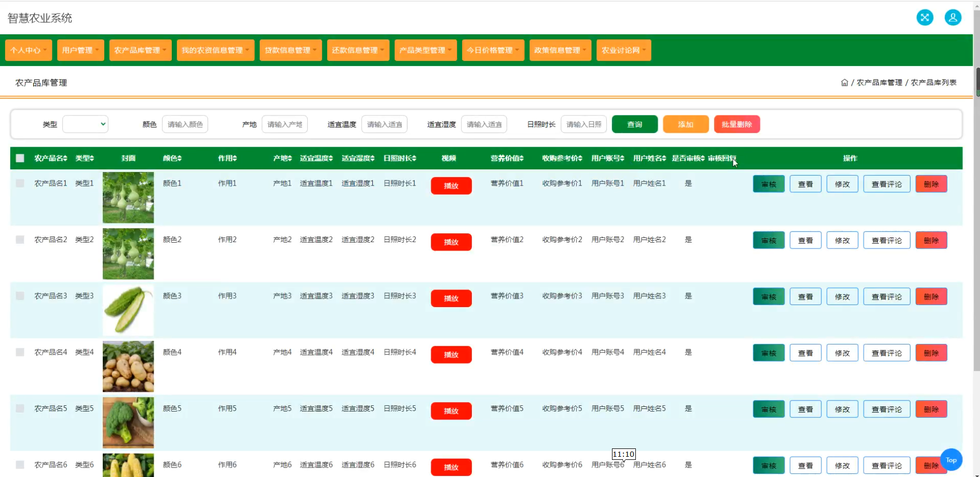Click the 农产品库管理 breadcrumb link

pos(879,83)
